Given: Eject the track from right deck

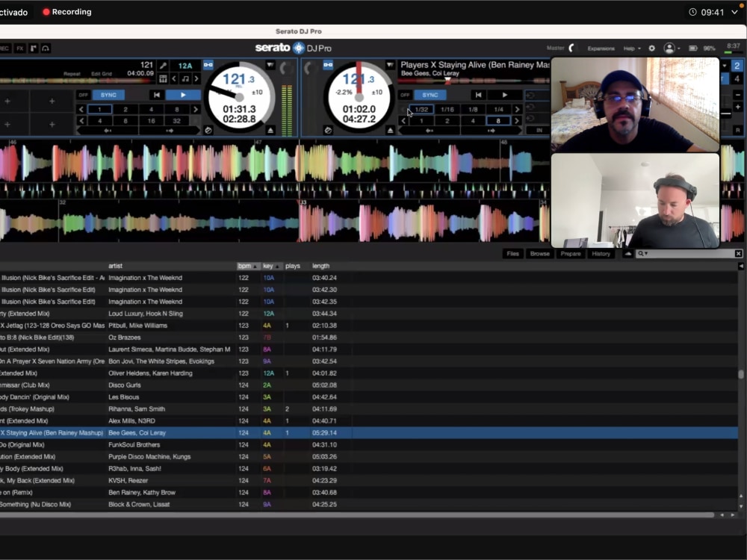Looking at the screenshot, I should pos(390,130).
